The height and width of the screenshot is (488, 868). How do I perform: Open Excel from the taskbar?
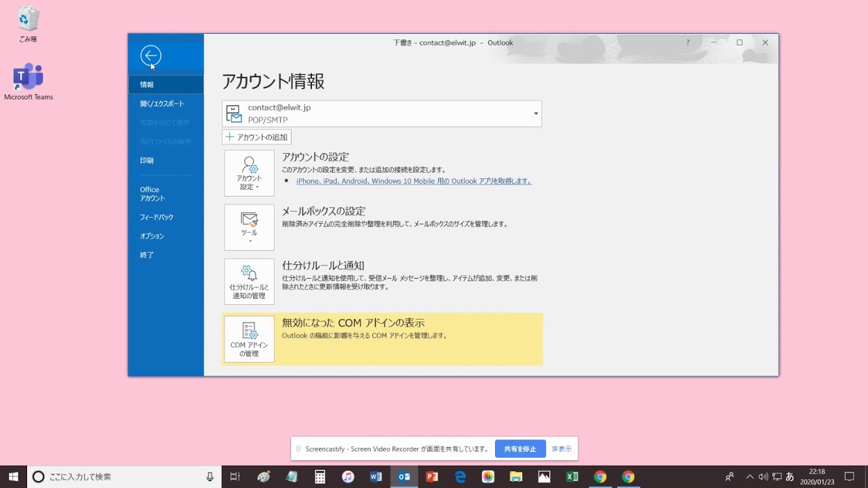click(x=572, y=476)
